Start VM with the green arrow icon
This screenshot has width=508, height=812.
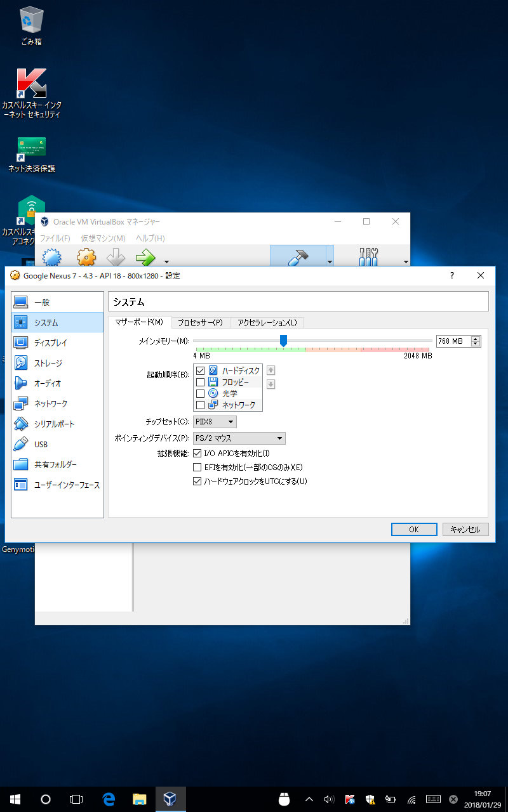pos(145,258)
